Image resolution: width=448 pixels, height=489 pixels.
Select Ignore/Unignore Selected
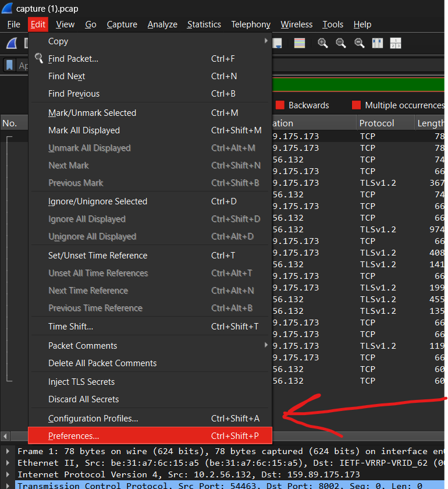click(x=150, y=201)
